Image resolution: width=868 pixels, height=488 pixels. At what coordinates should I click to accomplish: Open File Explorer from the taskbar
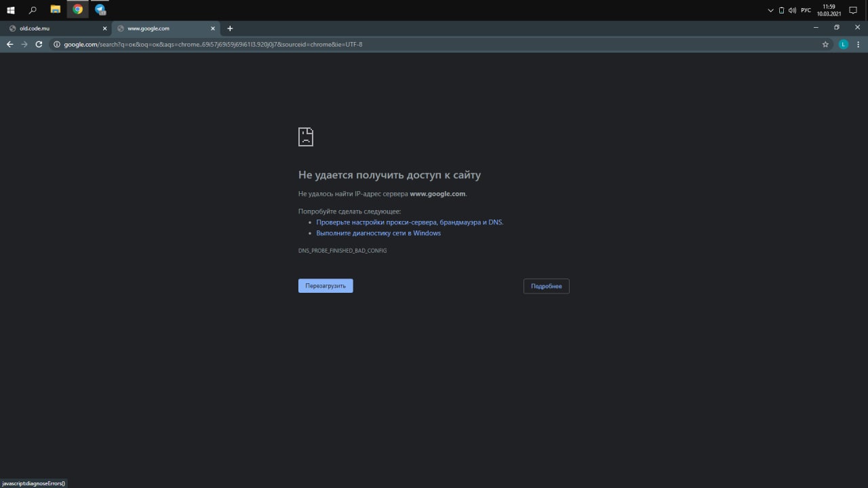(x=56, y=10)
